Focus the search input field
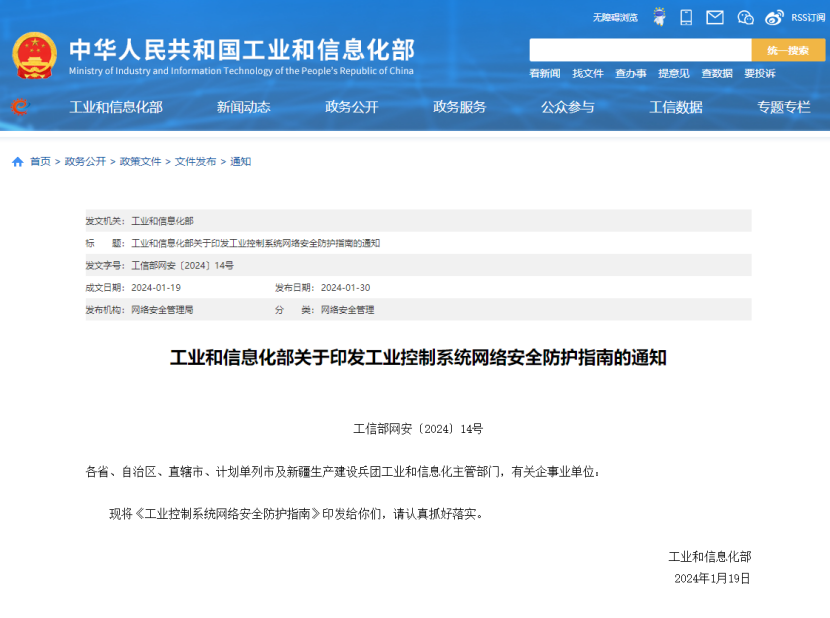 pyautogui.click(x=640, y=50)
